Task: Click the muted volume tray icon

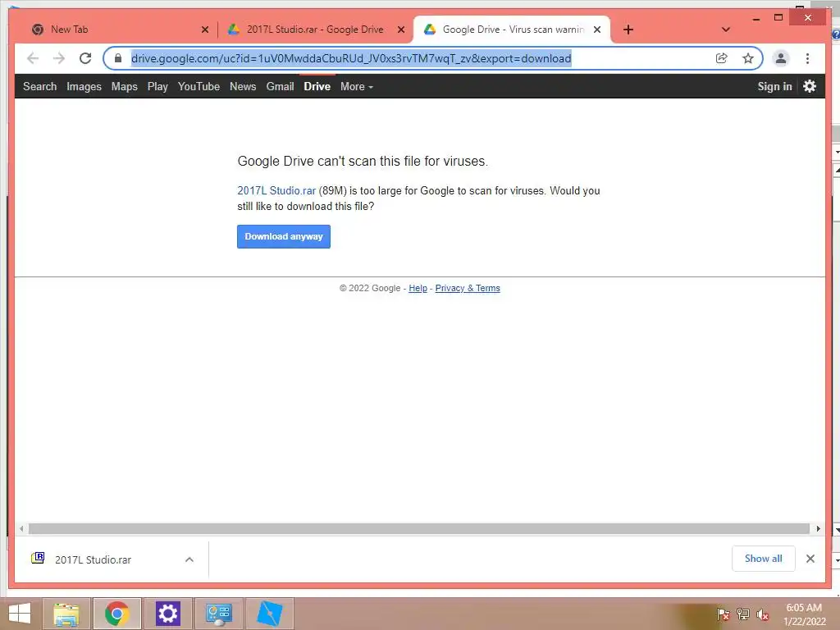Action: click(x=763, y=614)
